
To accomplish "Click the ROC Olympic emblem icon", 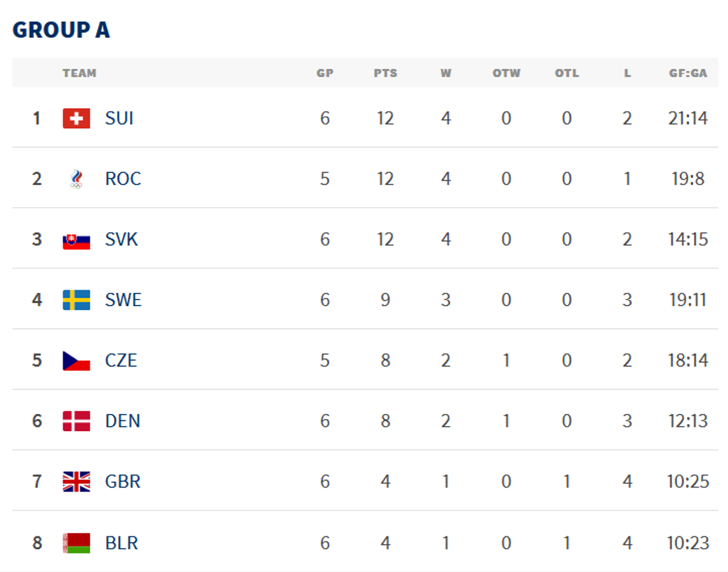I will coord(76,179).
